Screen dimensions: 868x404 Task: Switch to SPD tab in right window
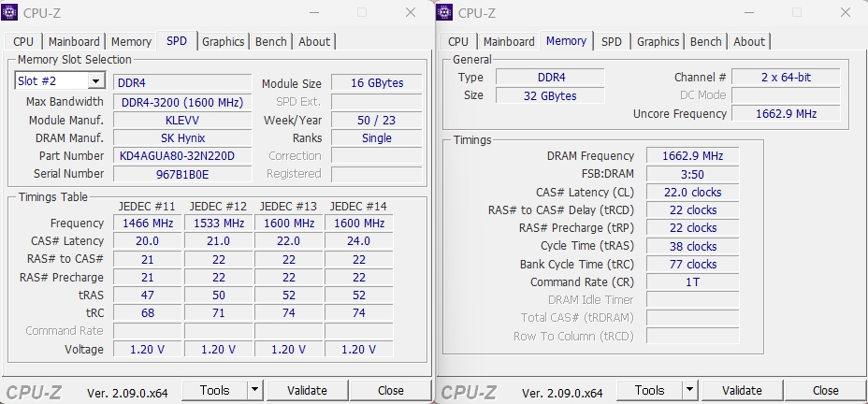point(612,42)
